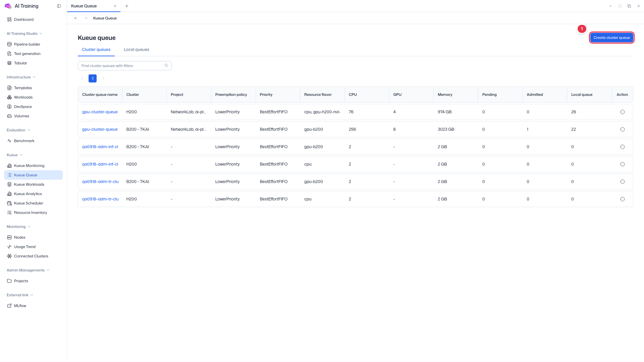Open the action menu for the first gpu-cluster-queue row
The height and width of the screenshot is (362, 644).
point(623,112)
